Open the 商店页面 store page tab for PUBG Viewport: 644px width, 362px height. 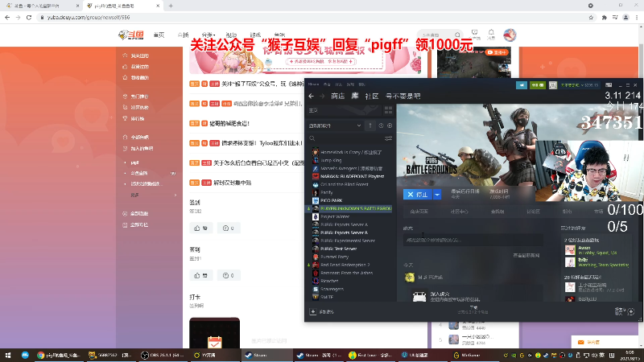point(419,212)
